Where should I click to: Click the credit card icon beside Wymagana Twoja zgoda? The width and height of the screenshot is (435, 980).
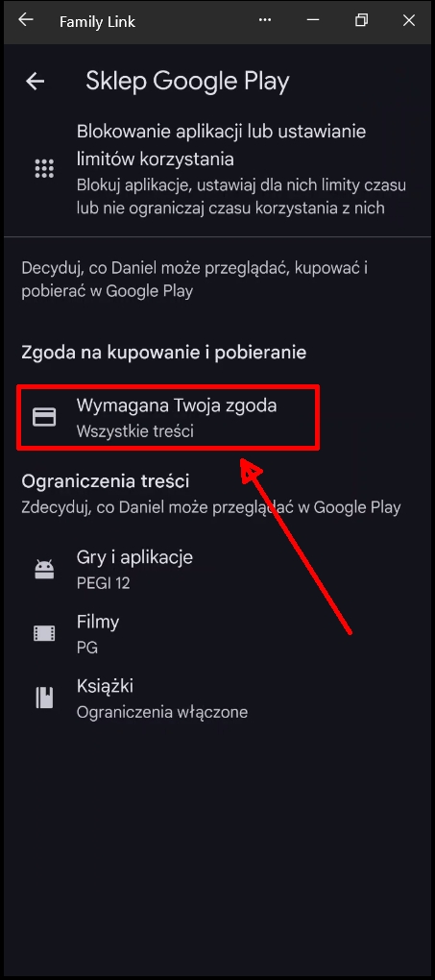pyautogui.click(x=44, y=418)
